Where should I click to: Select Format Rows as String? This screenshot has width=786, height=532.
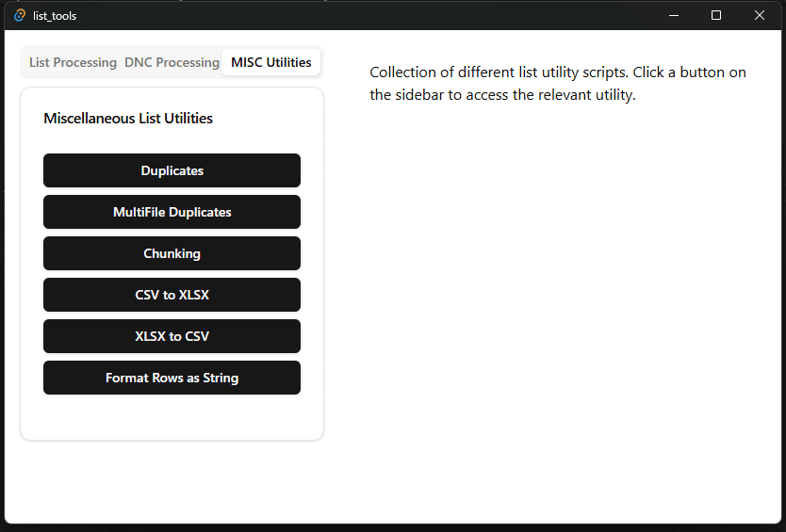click(172, 378)
